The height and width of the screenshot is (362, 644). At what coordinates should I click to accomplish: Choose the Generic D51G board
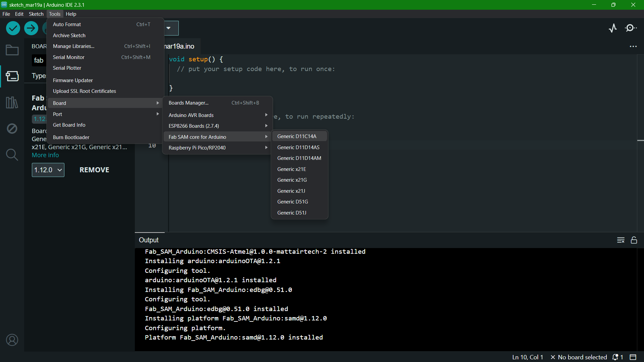coord(300,202)
